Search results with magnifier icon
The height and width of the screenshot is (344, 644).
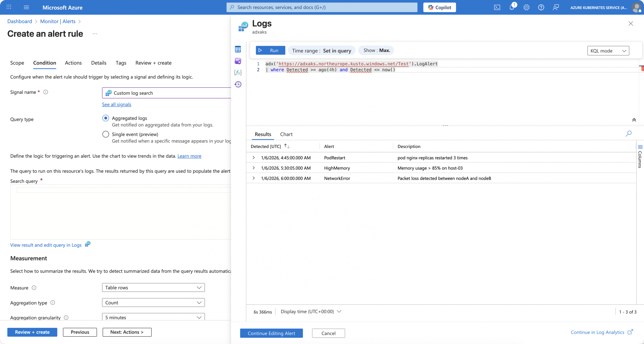(628, 134)
